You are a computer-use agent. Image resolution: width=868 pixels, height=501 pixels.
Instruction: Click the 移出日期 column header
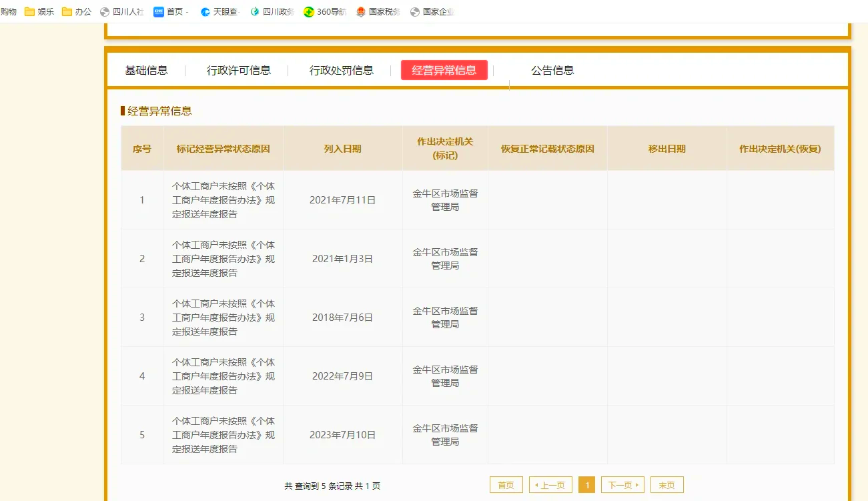[x=667, y=149]
